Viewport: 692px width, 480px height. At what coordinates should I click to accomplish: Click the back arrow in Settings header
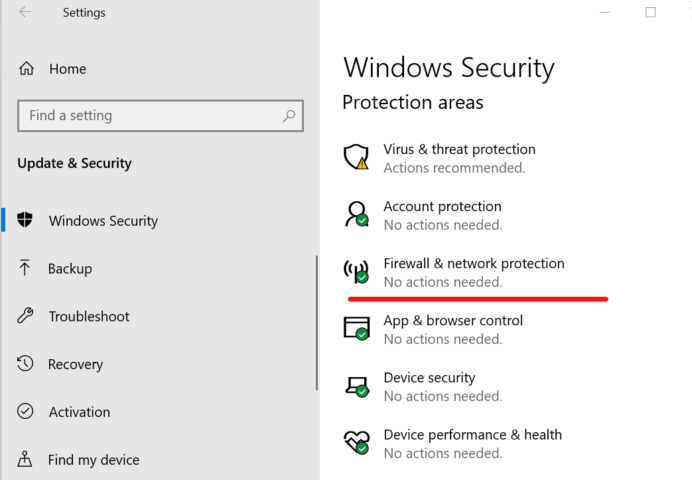pos(25,12)
